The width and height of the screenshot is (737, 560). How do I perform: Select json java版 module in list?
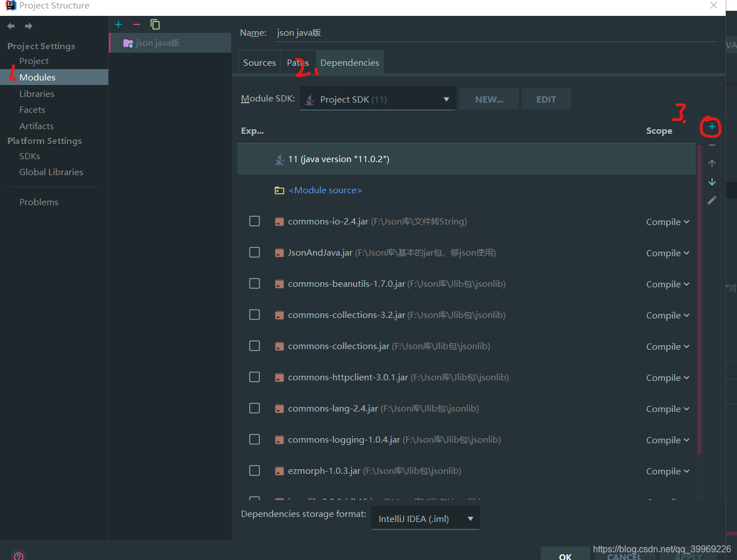pos(170,43)
